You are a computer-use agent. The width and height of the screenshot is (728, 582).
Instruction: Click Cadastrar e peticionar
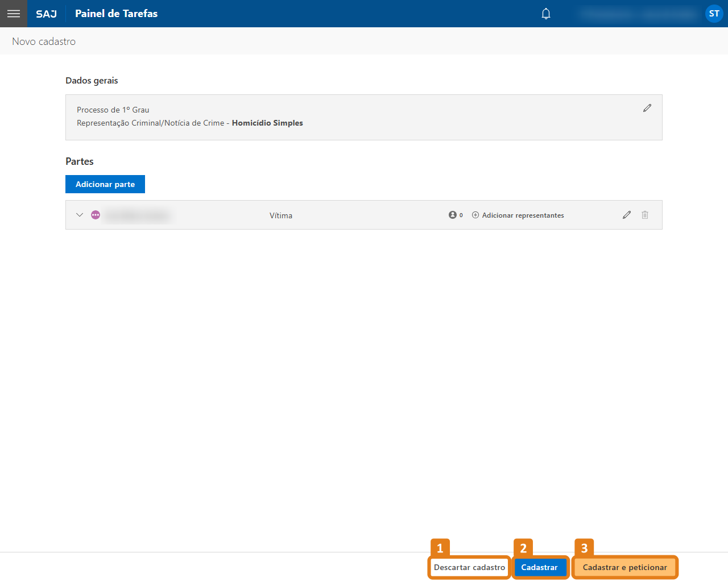(624, 567)
